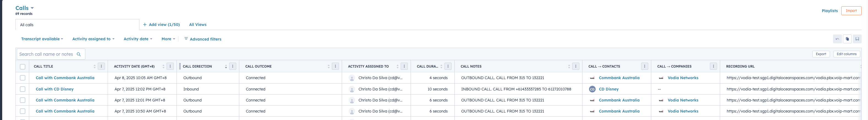Open All Views tab
This screenshot has width=868, height=120.
pyautogui.click(x=198, y=25)
